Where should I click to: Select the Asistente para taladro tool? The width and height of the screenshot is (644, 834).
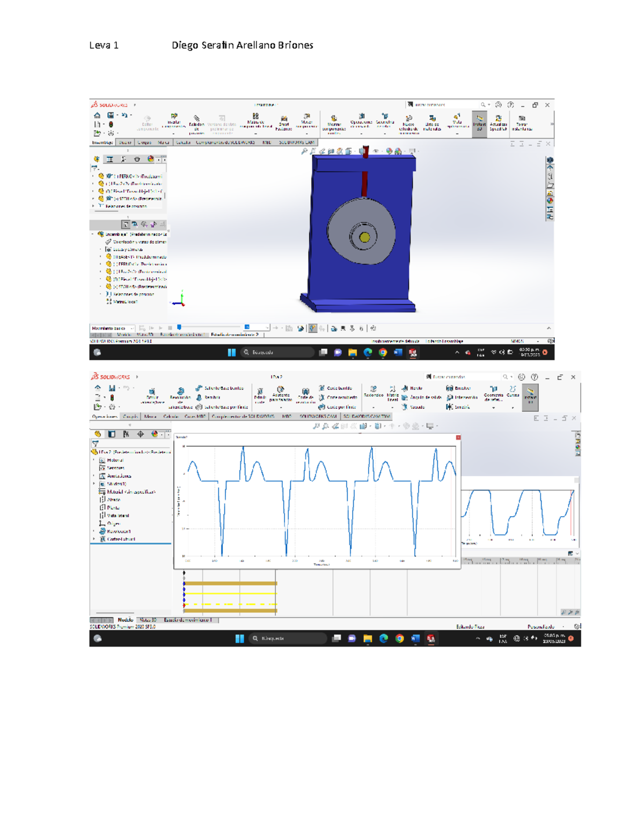[x=280, y=394]
